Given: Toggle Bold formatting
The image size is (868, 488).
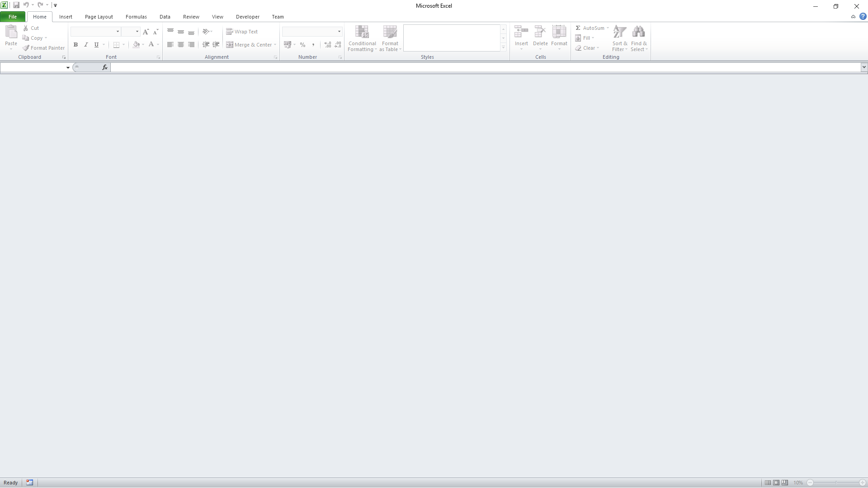Looking at the screenshot, I should click(75, 45).
